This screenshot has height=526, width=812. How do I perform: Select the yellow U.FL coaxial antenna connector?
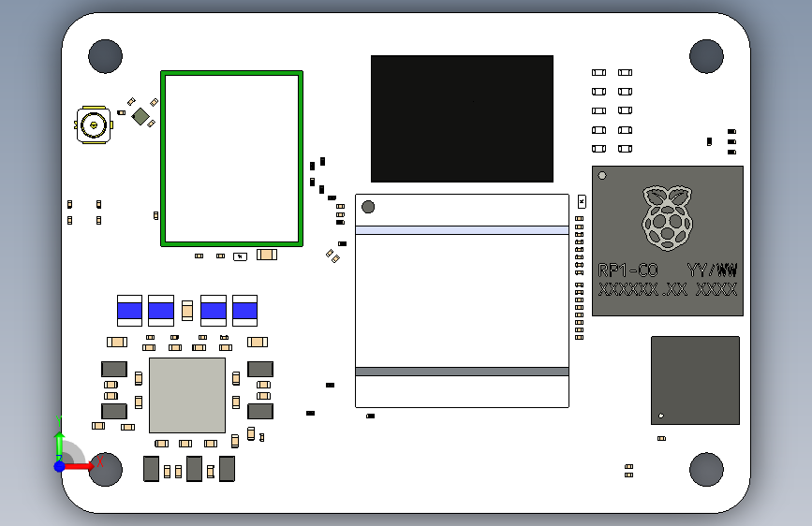coord(94,124)
